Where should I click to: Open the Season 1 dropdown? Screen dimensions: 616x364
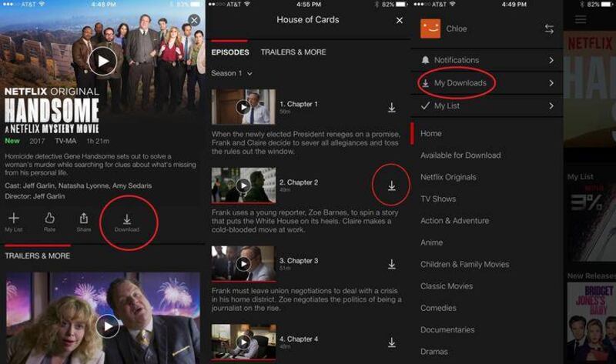tap(232, 73)
